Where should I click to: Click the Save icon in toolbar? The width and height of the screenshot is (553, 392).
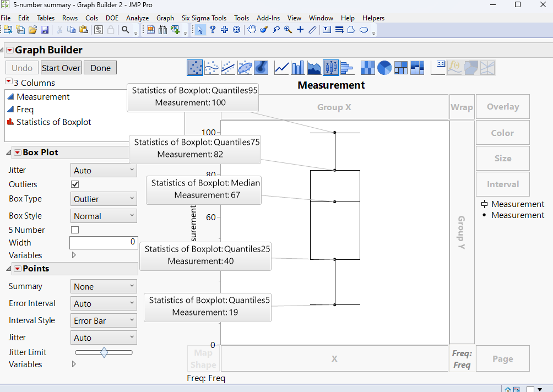45,30
